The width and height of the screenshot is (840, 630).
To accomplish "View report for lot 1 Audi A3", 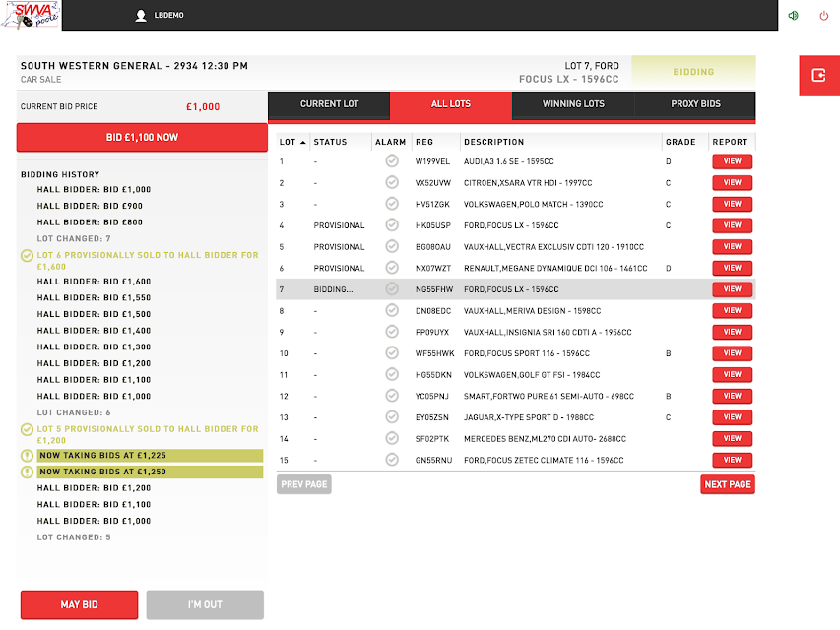I will pos(733,161).
